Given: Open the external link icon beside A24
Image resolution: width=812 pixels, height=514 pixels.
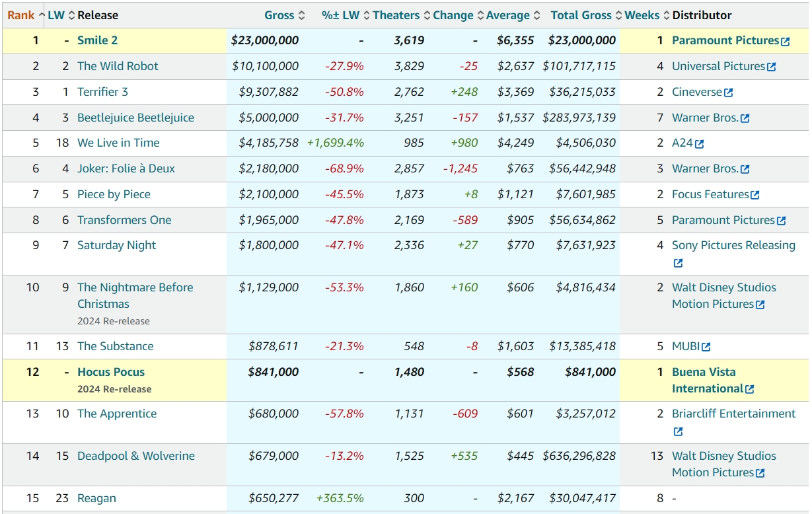Looking at the screenshot, I should (700, 143).
